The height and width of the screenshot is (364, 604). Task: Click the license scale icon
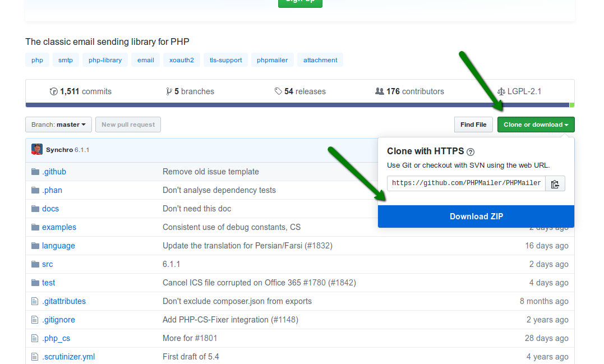pyautogui.click(x=501, y=91)
